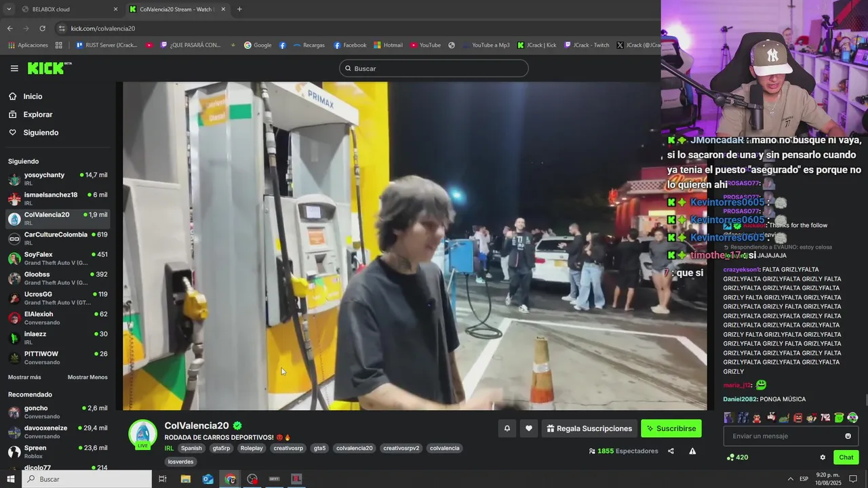Open JCrack - Twitch bookmark
The image size is (868, 488).
[x=587, y=45]
